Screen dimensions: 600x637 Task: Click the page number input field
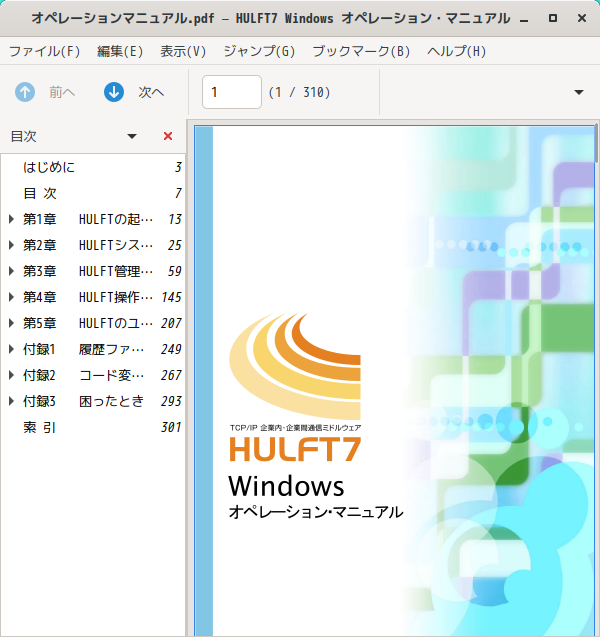pos(232,92)
